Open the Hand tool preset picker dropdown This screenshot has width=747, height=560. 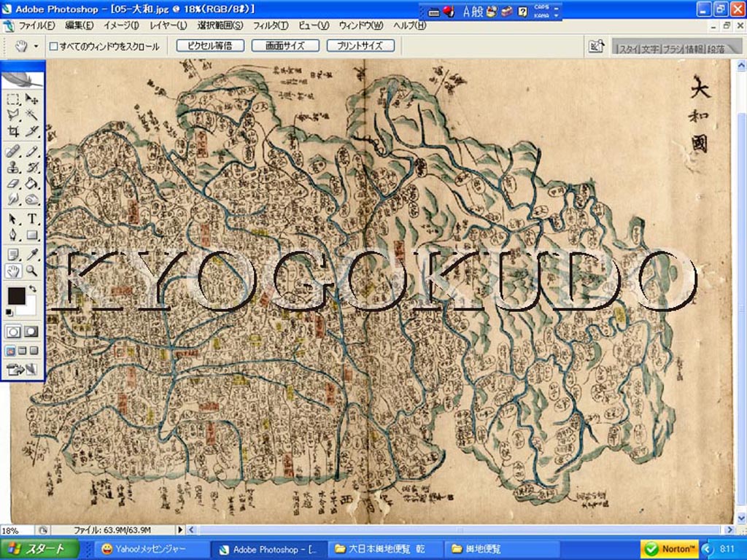coord(36,46)
